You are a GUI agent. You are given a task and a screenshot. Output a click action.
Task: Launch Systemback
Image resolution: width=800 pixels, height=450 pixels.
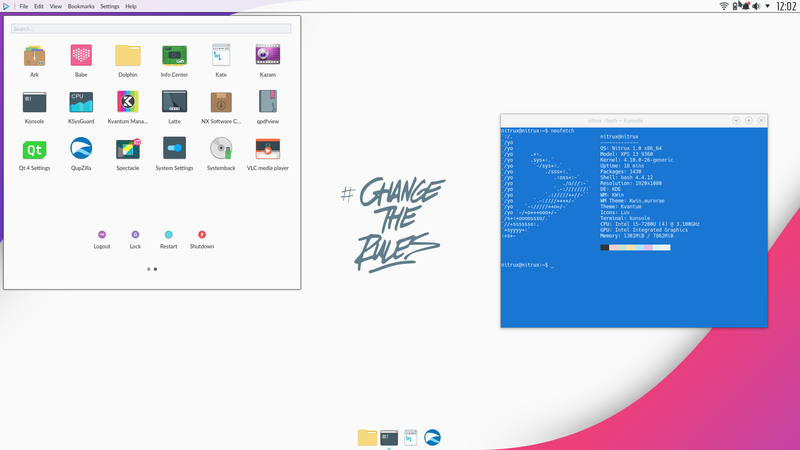pyautogui.click(x=221, y=148)
